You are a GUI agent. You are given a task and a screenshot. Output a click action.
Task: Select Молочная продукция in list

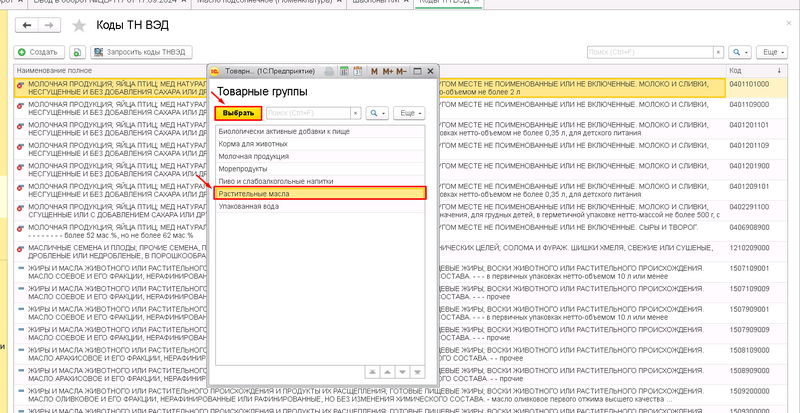point(320,156)
